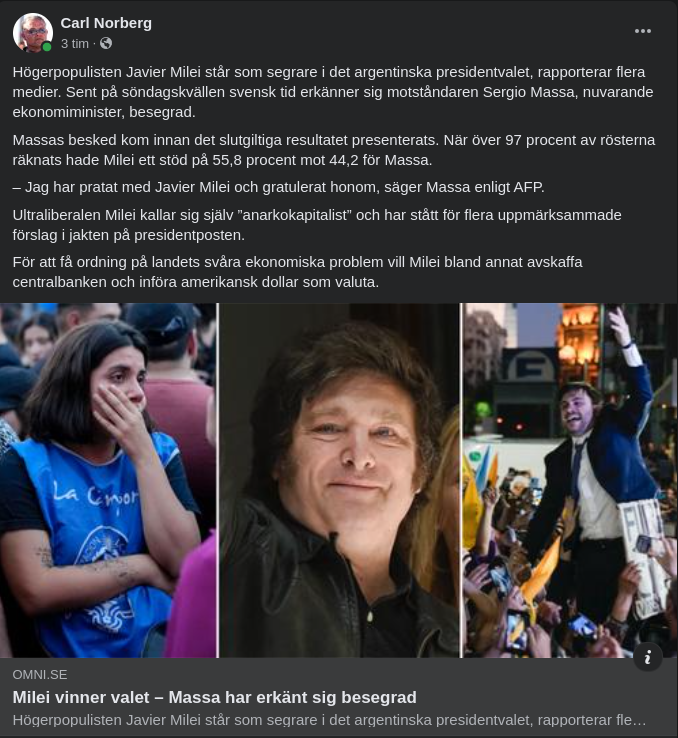
Task: Click the opening paragraph starting 'Högerpopulisten Javier Milei'
Action: point(333,92)
